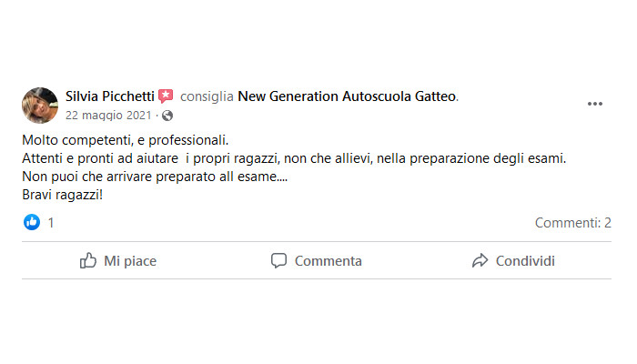Viewport: 637px width, 364px height.
Task: Click the speech bubble comment icon
Action: coord(279,261)
